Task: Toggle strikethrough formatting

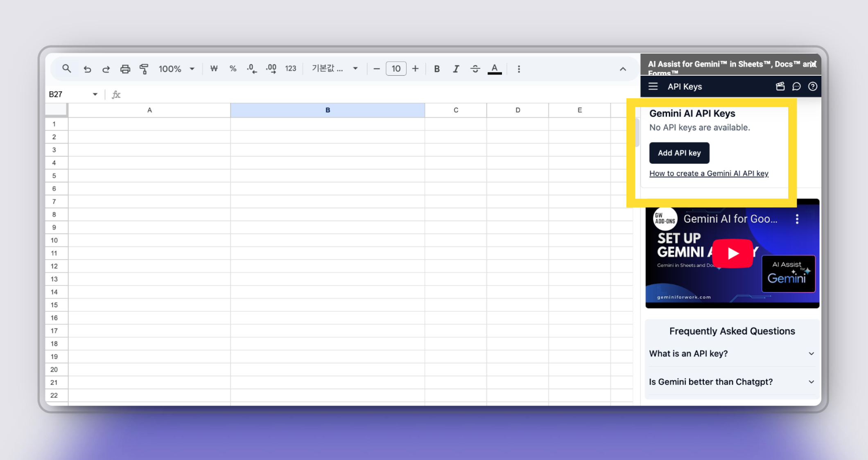Action: pyautogui.click(x=475, y=69)
